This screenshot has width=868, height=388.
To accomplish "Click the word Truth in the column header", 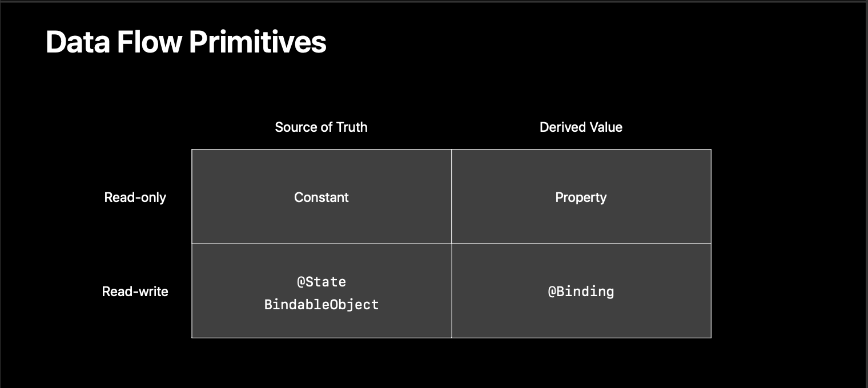I will tap(352, 127).
